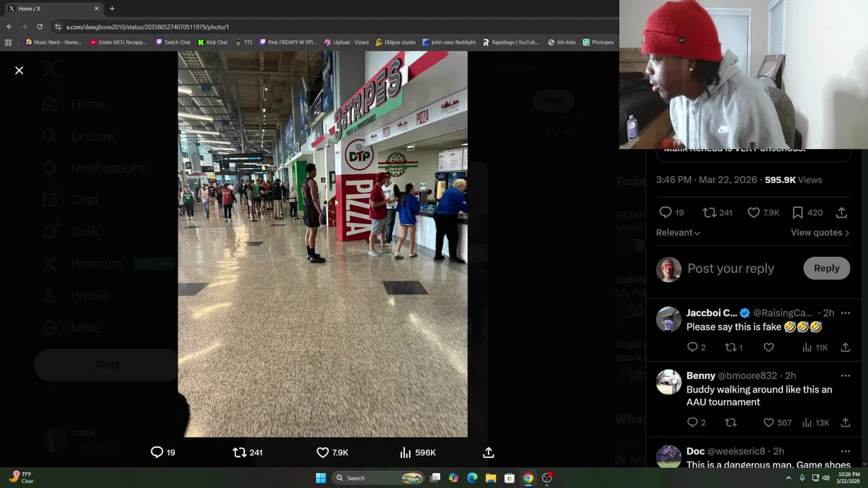Sort replies using the Relevant dropdown
This screenshot has width=868, height=488.
pos(678,232)
